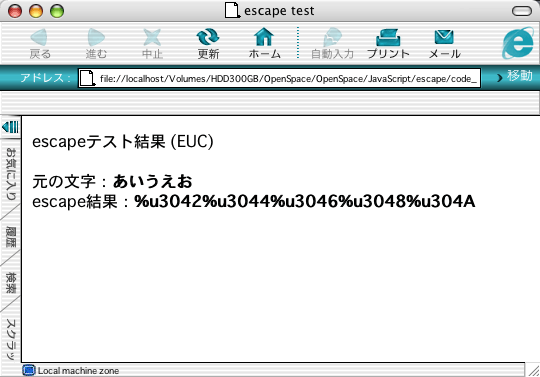
Task: Click the 'Local machine zone' status text
Action: [78, 371]
